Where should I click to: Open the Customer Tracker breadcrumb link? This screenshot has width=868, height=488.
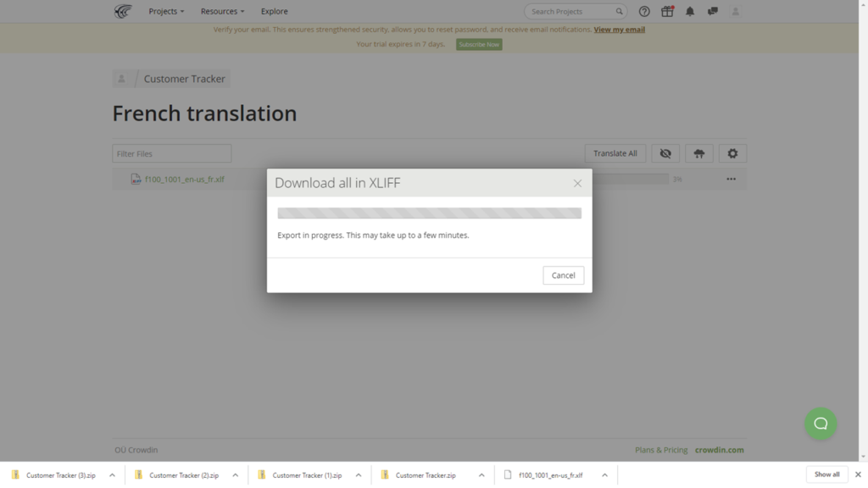[x=184, y=79]
